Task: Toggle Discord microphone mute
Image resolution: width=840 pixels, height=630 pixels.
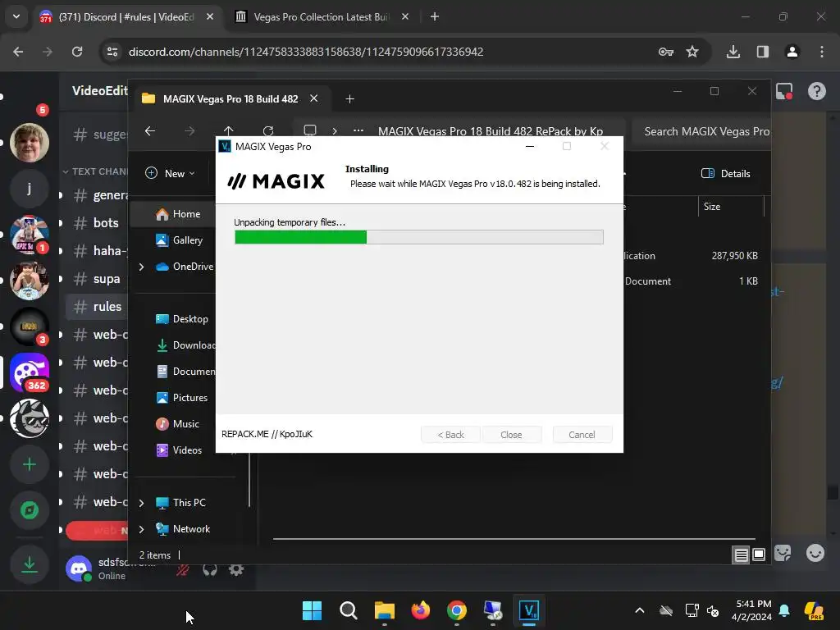Action: click(183, 569)
